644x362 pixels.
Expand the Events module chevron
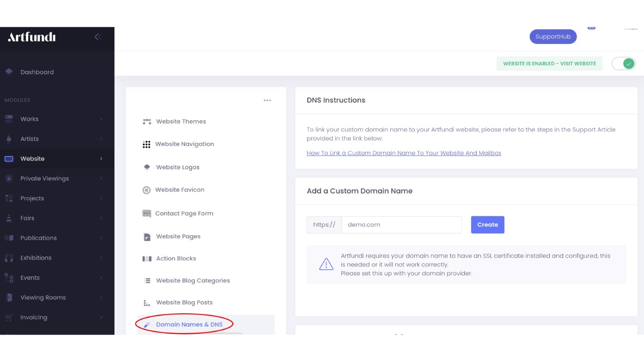pos(101,278)
